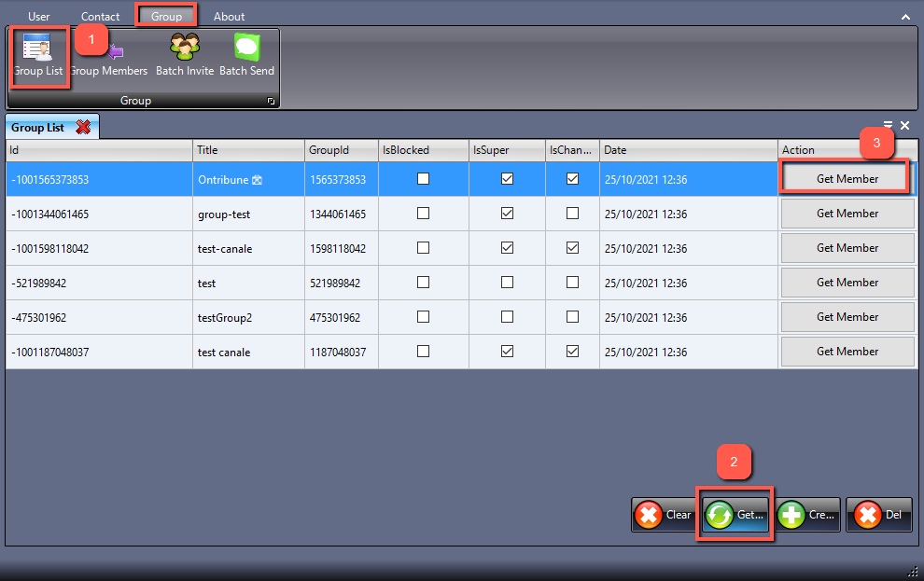Viewport: 924px width, 581px height.
Task: Switch to the User ribbon tab
Action: click(x=39, y=16)
